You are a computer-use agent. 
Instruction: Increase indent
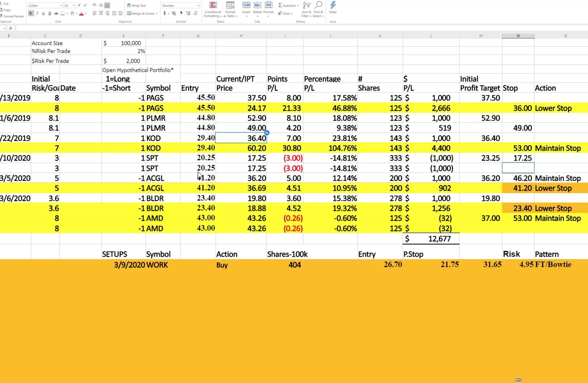pos(120,13)
